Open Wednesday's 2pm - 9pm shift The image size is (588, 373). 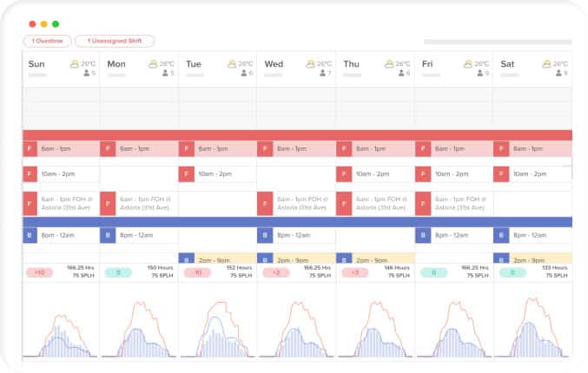(296, 258)
